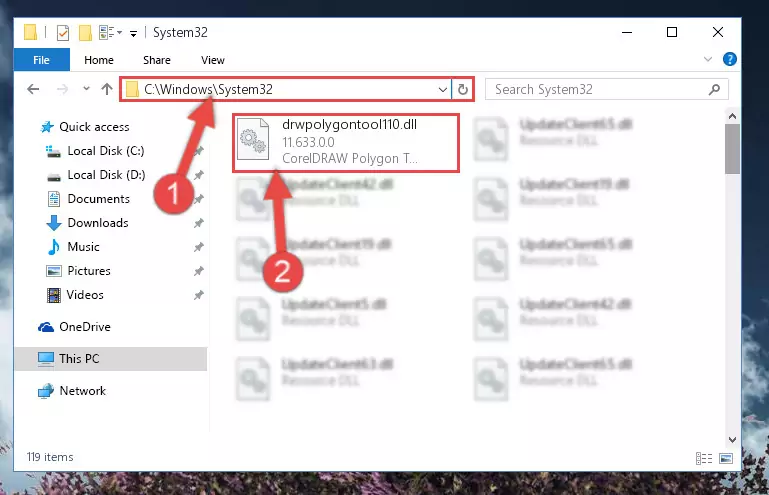This screenshot has width=769, height=495.
Task: Click the Videos filmstrip icon
Action: 53,295
